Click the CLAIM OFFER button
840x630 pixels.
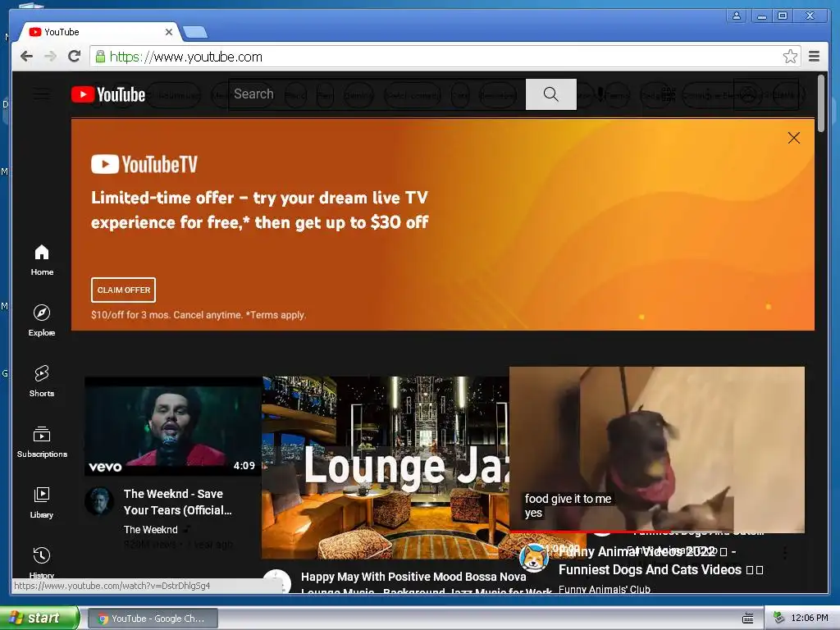coord(123,290)
